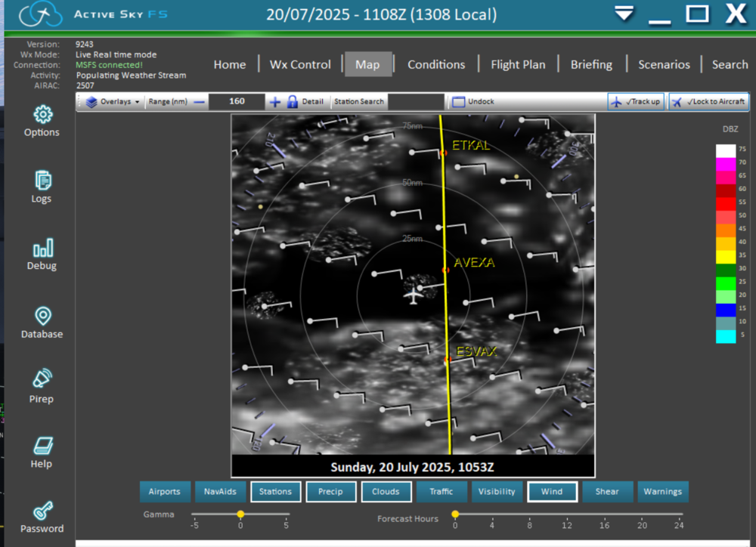Increase map range with plus icon
The image size is (756, 547).
[275, 102]
